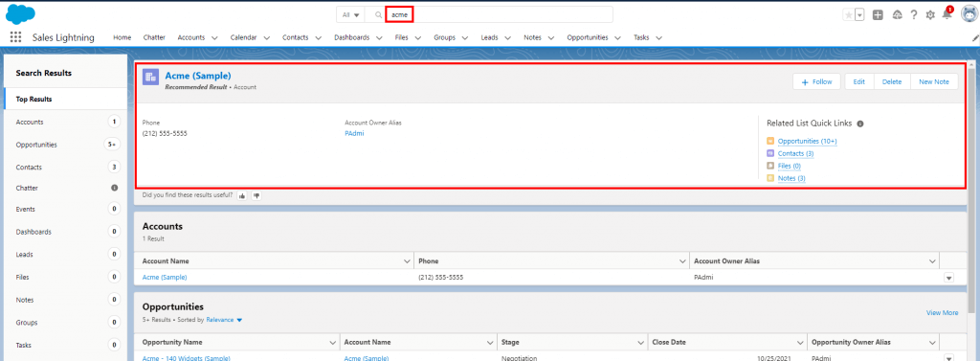980x361 pixels.
Task: Click the favorites star icon
Action: click(848, 15)
